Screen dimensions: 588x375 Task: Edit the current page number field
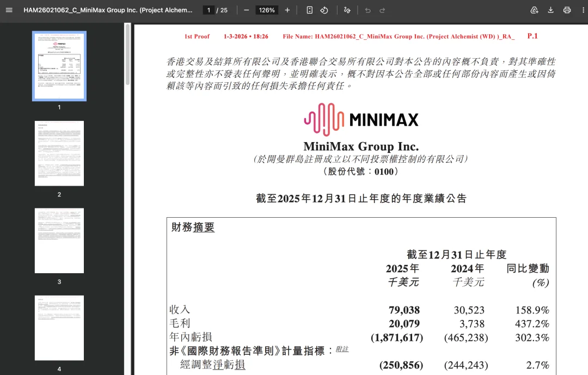[207, 10]
